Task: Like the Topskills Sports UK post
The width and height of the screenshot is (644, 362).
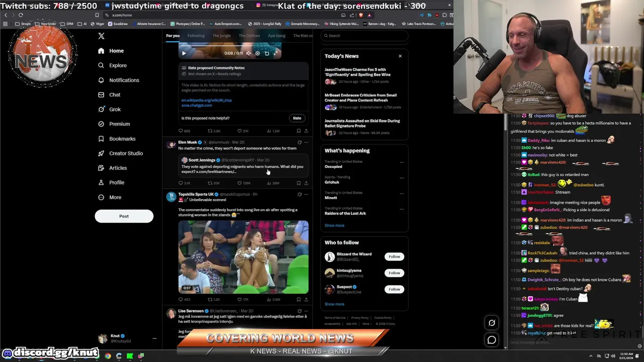Action: pyautogui.click(x=244, y=299)
